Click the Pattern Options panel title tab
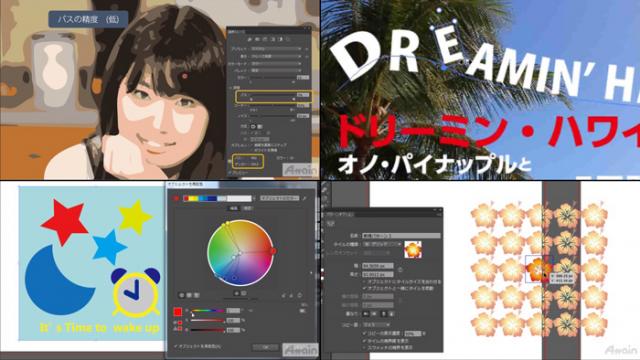Image resolution: width=640 pixels, height=360 pixels. click(340, 215)
